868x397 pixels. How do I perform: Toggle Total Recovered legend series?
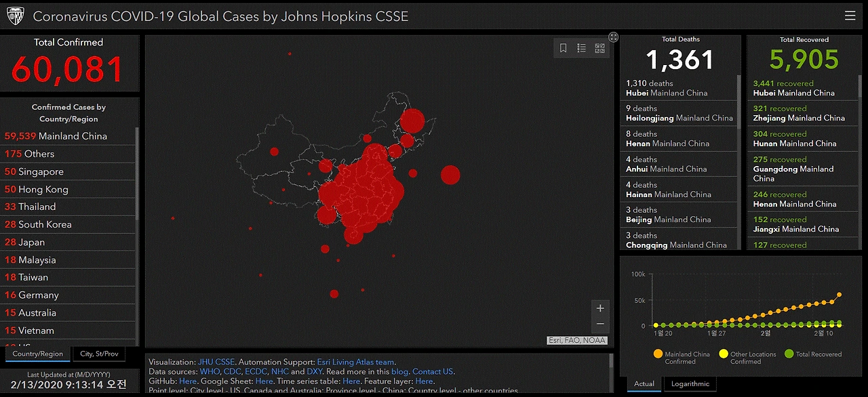coord(812,354)
